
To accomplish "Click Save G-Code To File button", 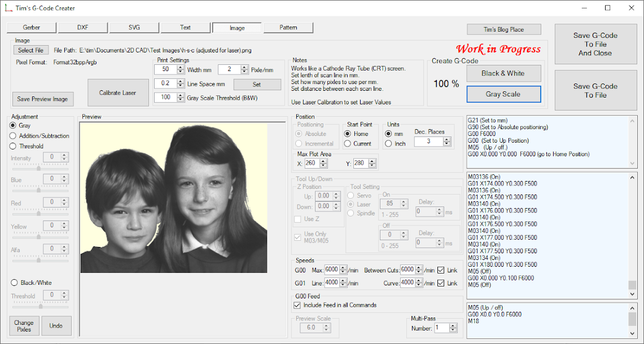I will tap(595, 90).
